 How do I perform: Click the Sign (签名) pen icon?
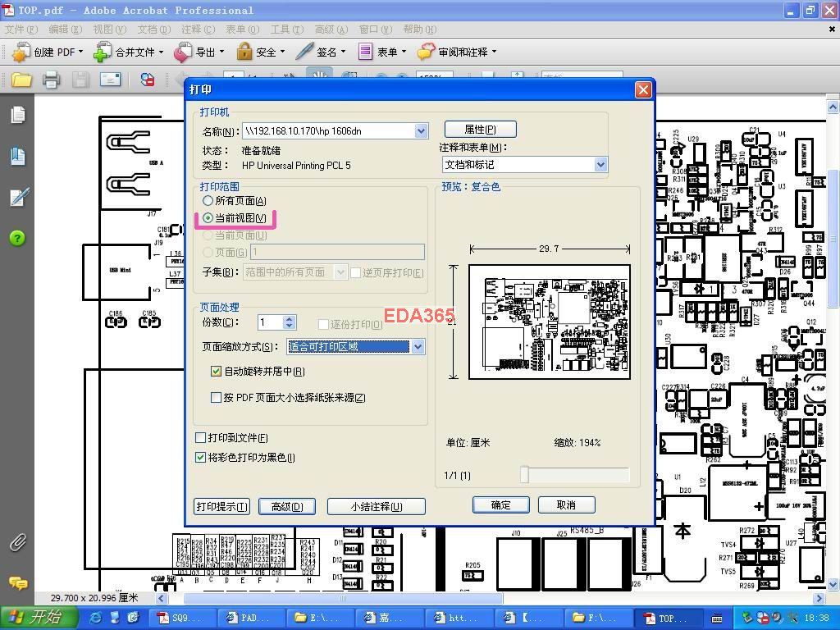point(304,52)
